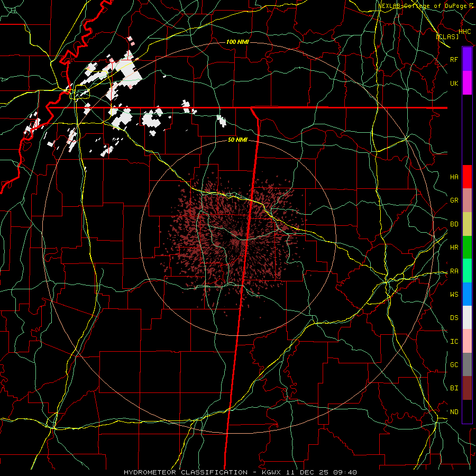This screenshot has height=476, width=476.
Task: Click the ND legend label
Action: 454,412
